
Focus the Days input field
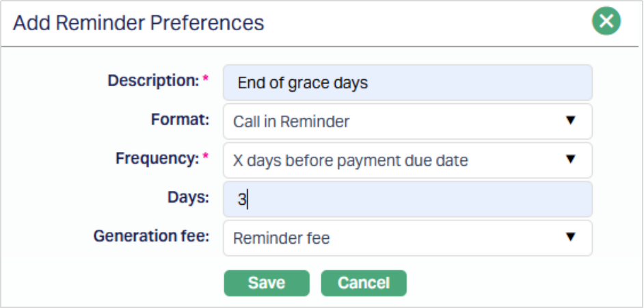point(407,199)
